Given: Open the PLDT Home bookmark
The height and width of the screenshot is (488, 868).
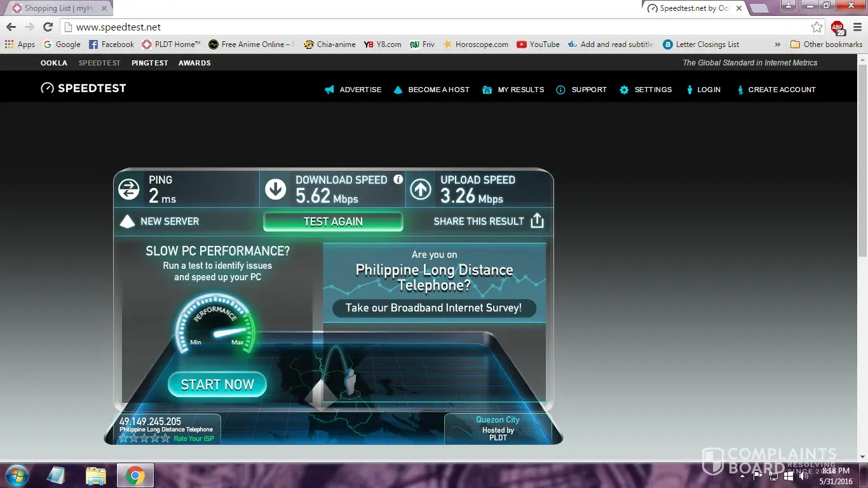Looking at the screenshot, I should (x=172, y=44).
